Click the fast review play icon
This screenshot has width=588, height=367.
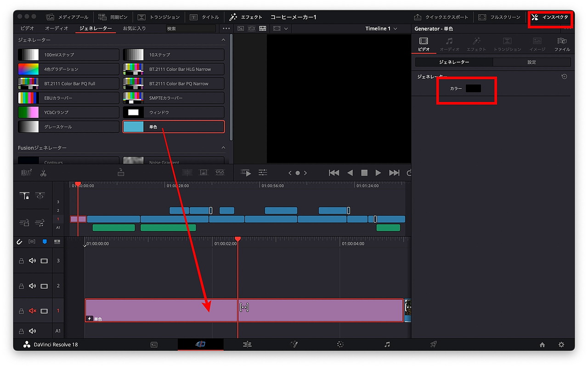point(246,173)
